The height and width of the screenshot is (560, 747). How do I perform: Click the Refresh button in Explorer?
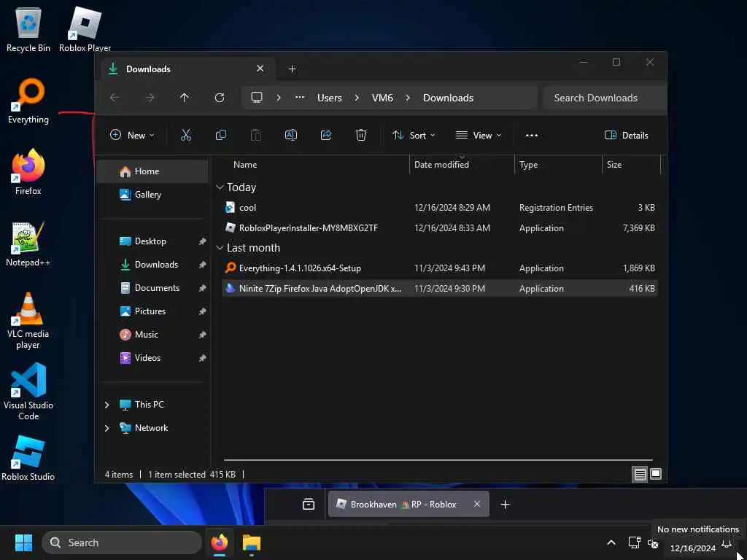click(x=220, y=98)
